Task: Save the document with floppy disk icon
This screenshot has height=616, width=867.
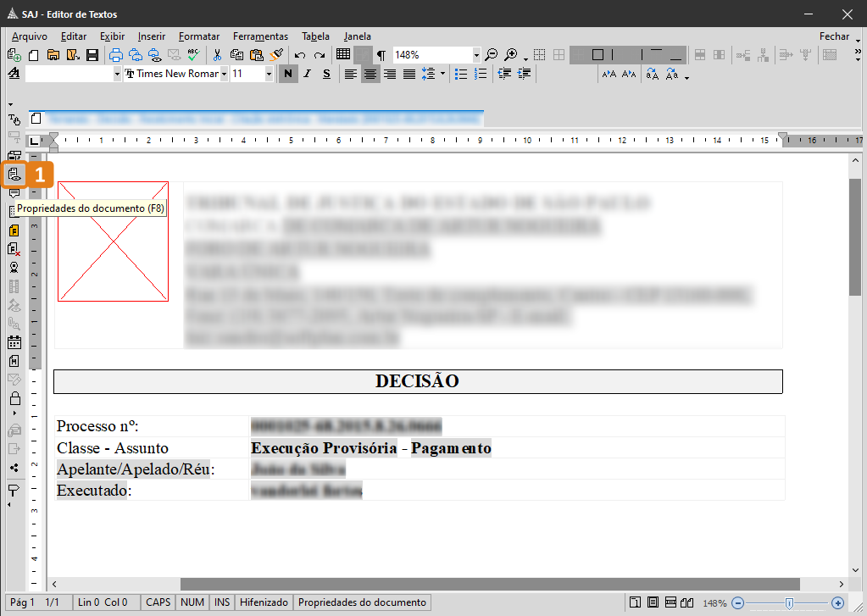Action: coord(92,55)
